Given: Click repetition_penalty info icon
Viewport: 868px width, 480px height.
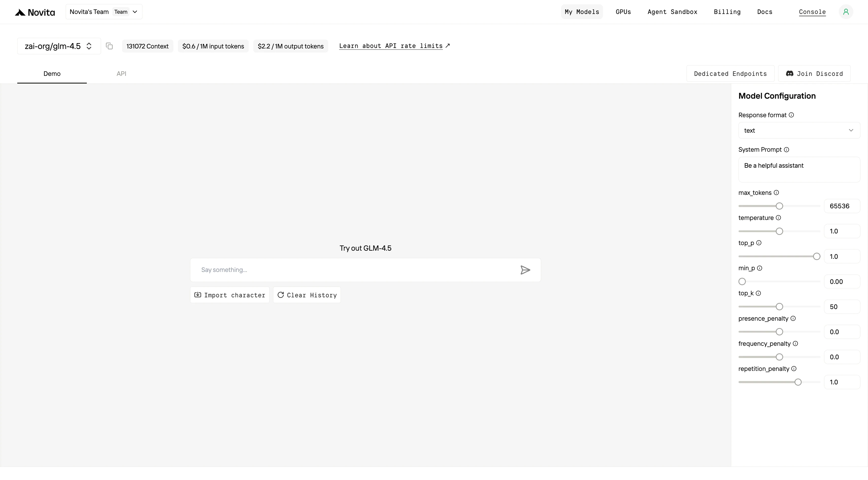Looking at the screenshot, I should 794,369.
